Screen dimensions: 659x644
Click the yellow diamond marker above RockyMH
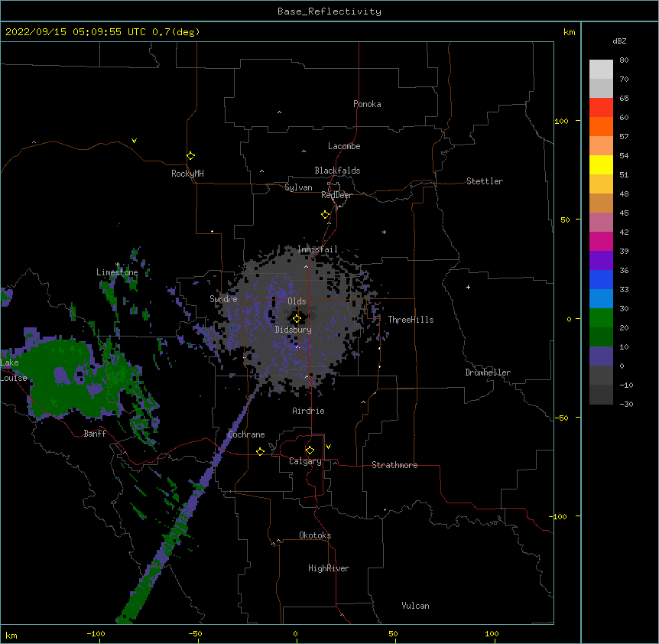point(190,156)
